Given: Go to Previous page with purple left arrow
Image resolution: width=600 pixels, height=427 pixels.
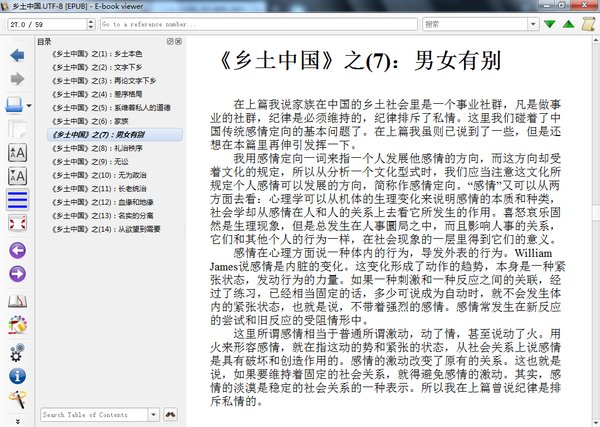Looking at the screenshot, I should 17,251.
